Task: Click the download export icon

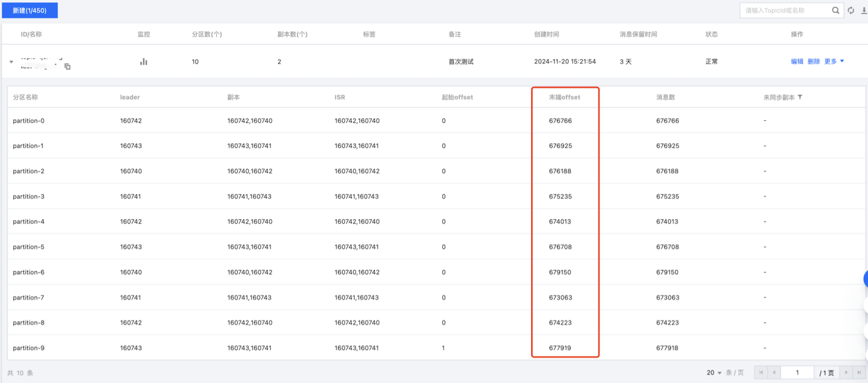Action: [864, 11]
